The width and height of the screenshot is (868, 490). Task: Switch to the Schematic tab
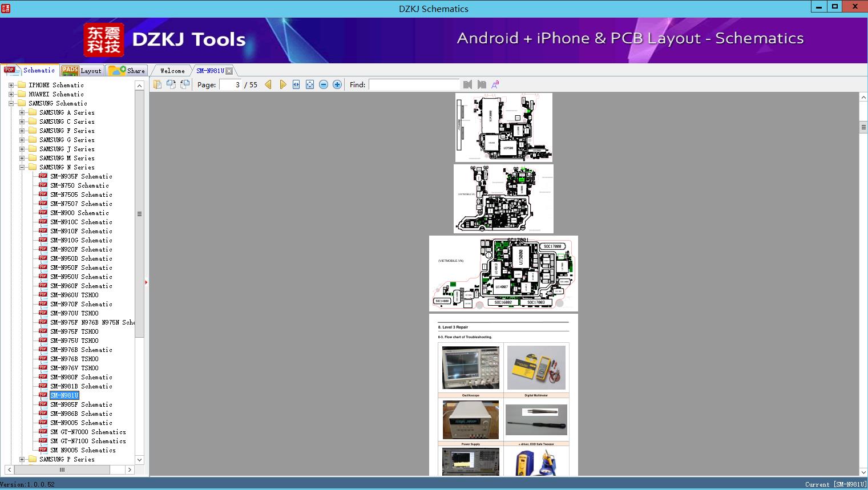pyautogui.click(x=30, y=70)
